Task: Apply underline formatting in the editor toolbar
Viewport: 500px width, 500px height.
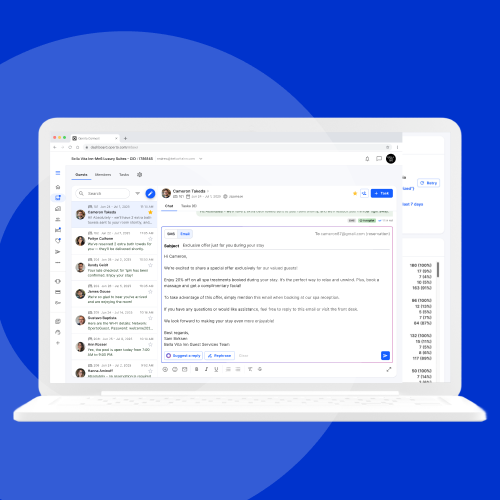Action: coord(216,369)
